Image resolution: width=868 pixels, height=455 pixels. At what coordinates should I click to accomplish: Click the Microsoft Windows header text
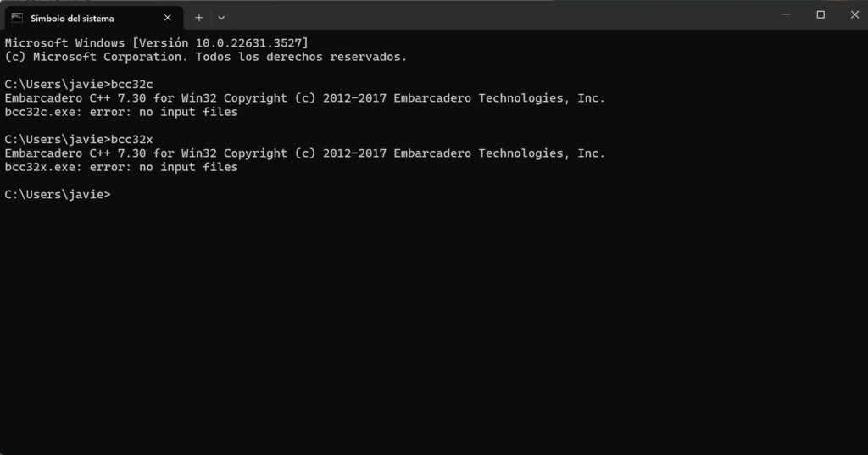pyautogui.click(x=64, y=43)
